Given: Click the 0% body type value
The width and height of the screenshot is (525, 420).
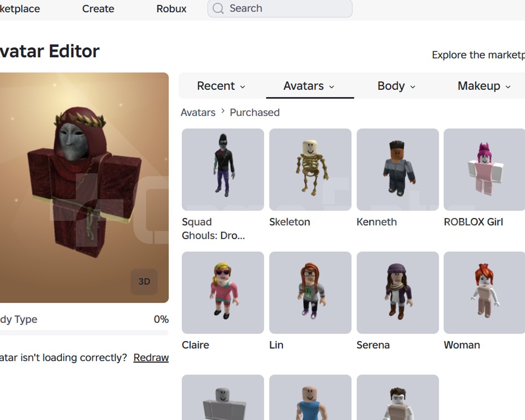Looking at the screenshot, I should [x=161, y=319].
